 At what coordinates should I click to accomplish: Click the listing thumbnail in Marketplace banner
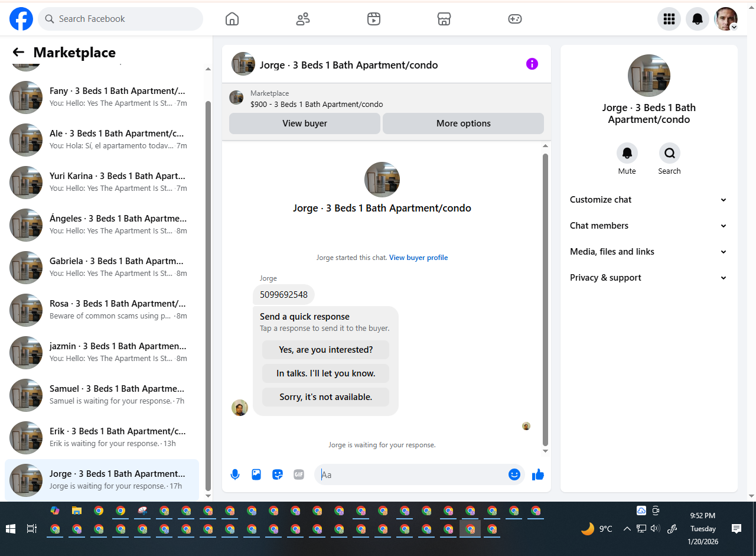pyautogui.click(x=236, y=98)
